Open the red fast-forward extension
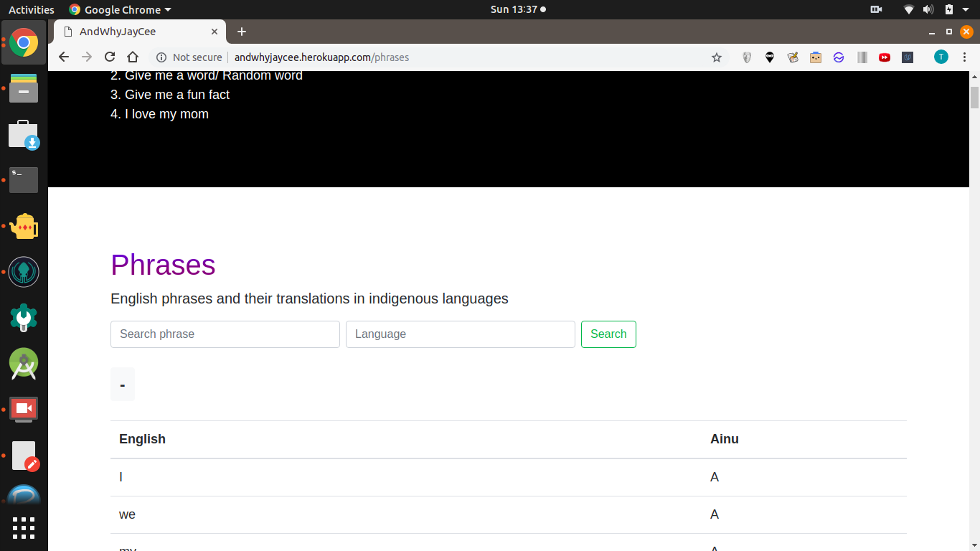The image size is (980, 551). pos(885,57)
